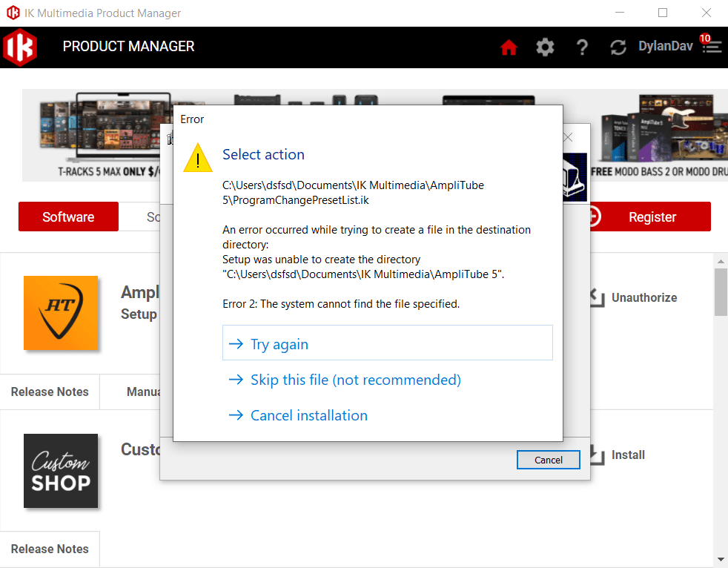Click the IK Multimedia logo in header
Image resolution: width=728 pixels, height=568 pixels.
[x=19, y=47]
